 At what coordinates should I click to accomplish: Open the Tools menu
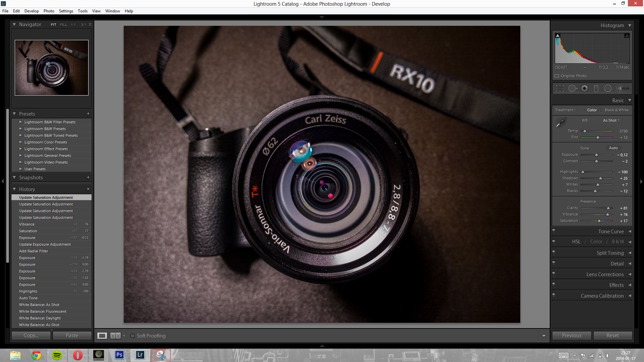(x=83, y=11)
